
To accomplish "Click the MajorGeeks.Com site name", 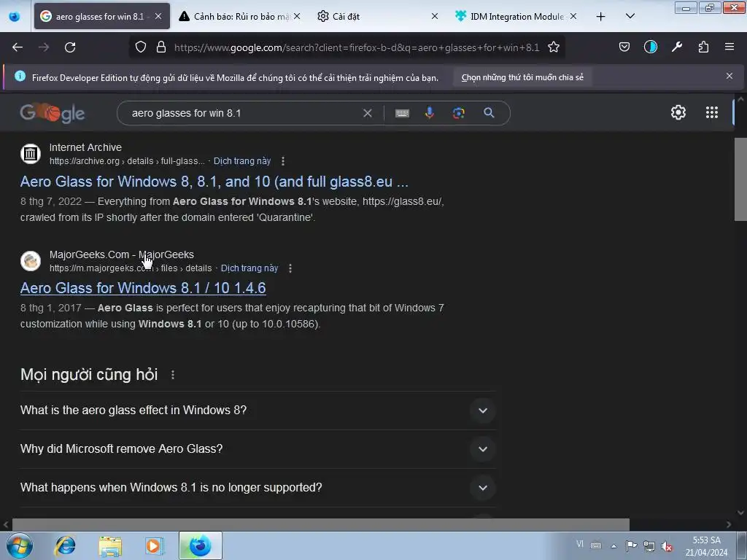I will tap(122, 254).
